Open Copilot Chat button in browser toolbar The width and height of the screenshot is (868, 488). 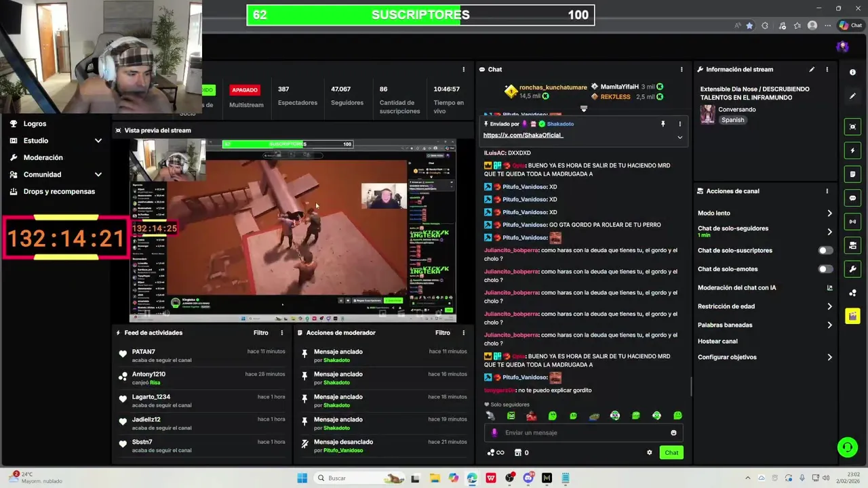[x=851, y=26]
